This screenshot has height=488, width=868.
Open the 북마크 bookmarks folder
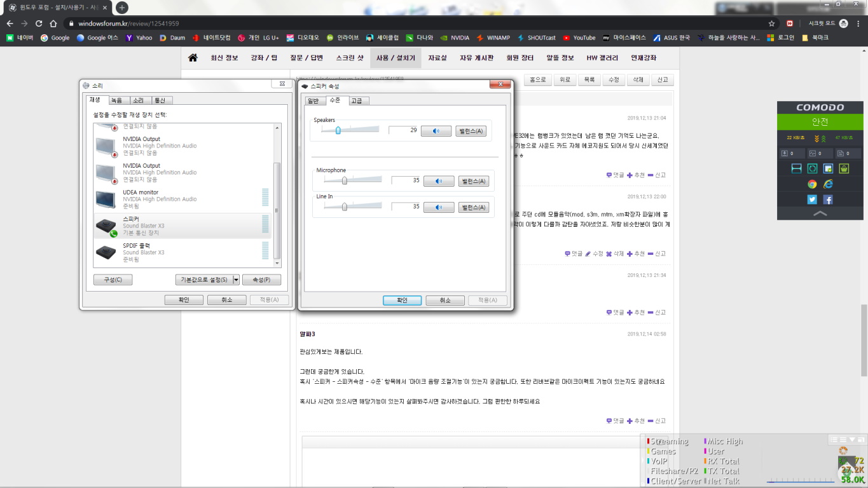pos(815,37)
